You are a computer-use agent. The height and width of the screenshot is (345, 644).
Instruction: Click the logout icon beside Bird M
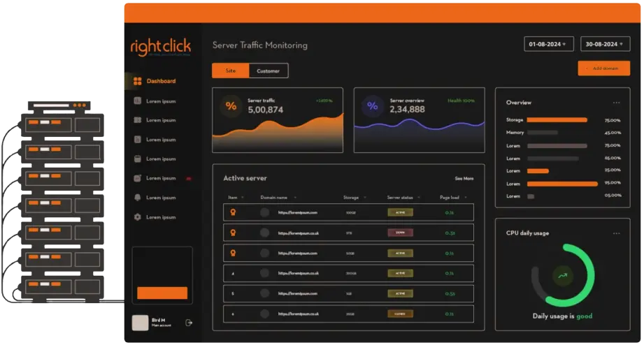click(x=189, y=323)
